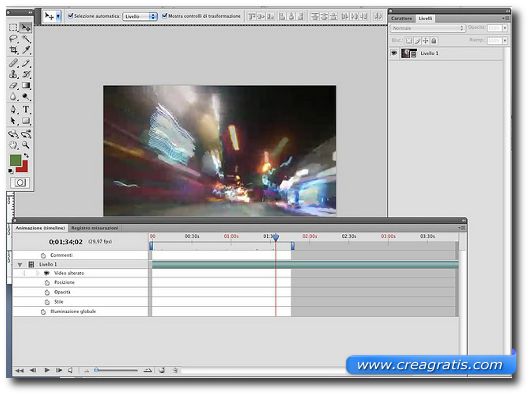Open the Livello auto-select dropdown
Viewport: 530px width, 396px height.
[140, 16]
